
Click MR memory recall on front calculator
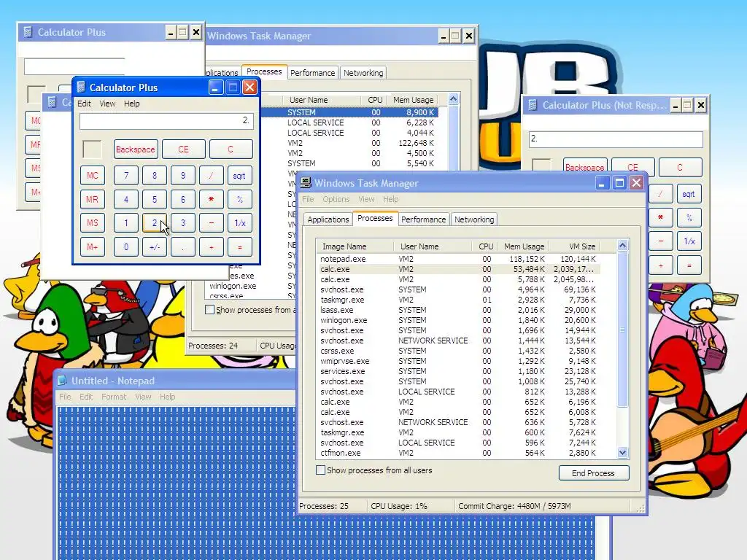point(93,199)
